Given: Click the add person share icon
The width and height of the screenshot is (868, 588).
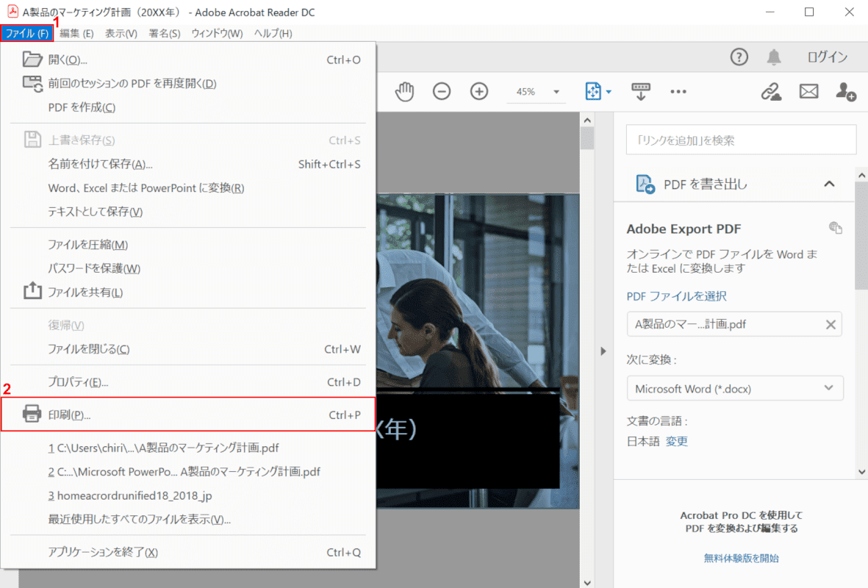Looking at the screenshot, I should pos(846,91).
